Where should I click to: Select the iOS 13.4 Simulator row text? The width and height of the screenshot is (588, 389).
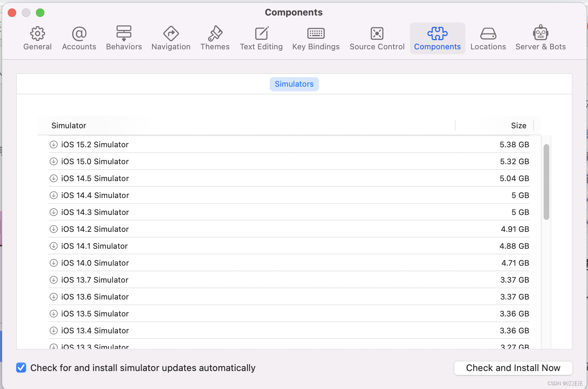coord(95,331)
